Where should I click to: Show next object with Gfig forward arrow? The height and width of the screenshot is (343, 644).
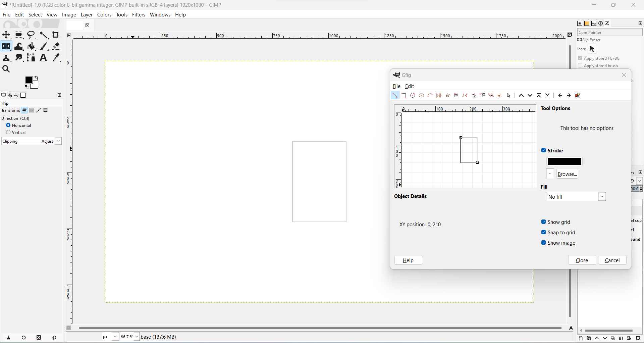[x=569, y=96]
